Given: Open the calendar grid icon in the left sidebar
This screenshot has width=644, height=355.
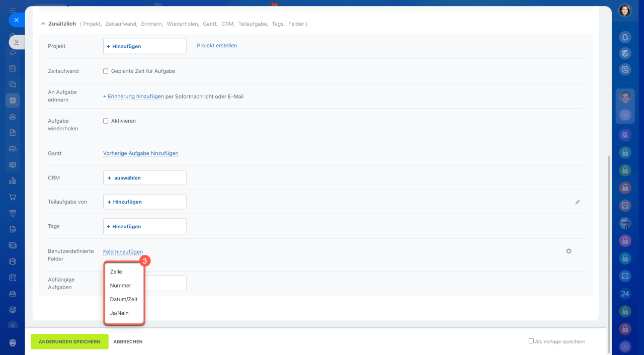Looking at the screenshot, I should 13,278.
